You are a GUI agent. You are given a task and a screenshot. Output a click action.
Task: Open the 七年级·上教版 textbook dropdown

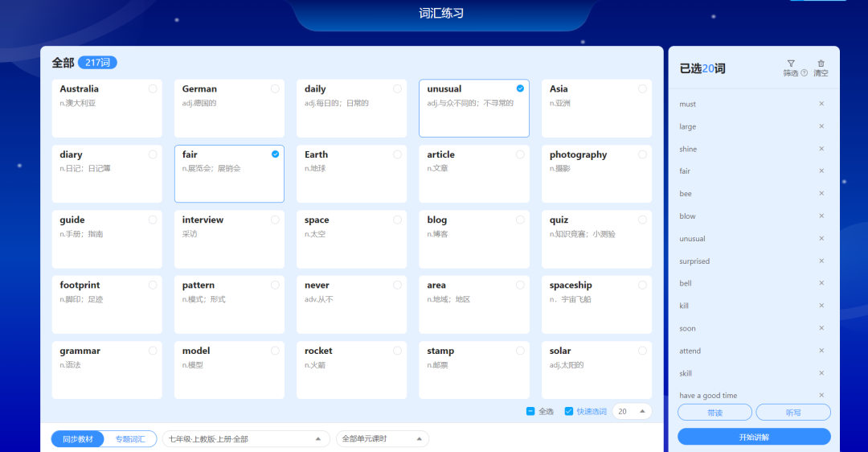tap(245, 439)
